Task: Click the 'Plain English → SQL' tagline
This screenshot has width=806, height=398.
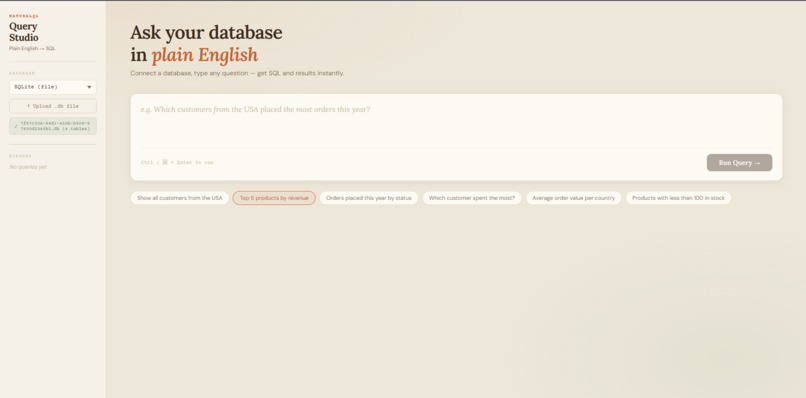Action: (32, 48)
